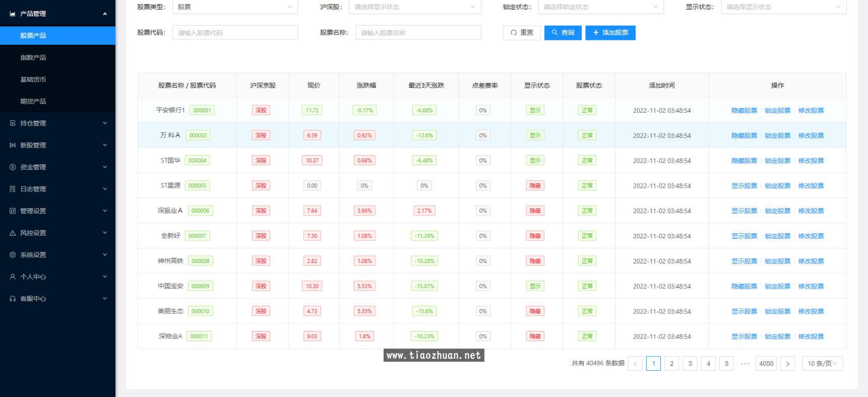The width and height of the screenshot is (868, 397).
Task: Go to next page with right arrow
Action: (787, 363)
